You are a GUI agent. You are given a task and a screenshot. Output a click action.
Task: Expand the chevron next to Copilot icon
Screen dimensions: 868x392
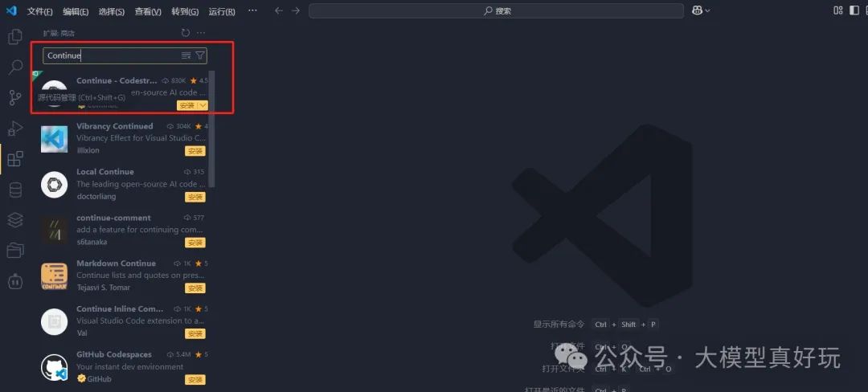pos(707,10)
